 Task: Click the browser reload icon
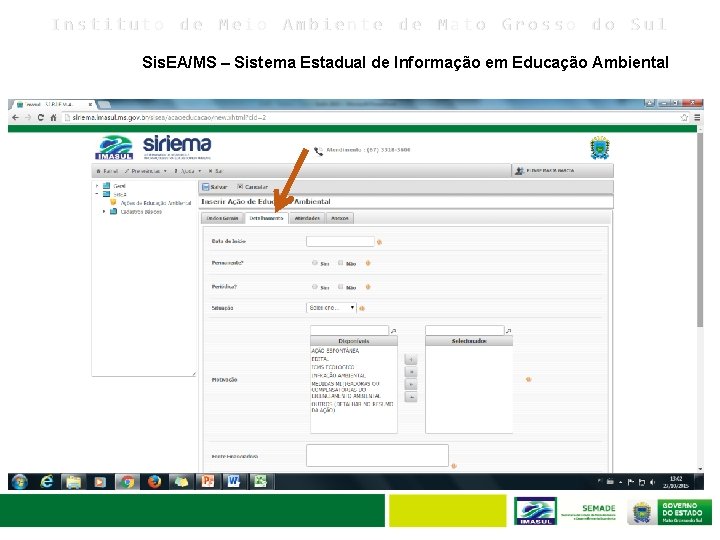[40, 118]
